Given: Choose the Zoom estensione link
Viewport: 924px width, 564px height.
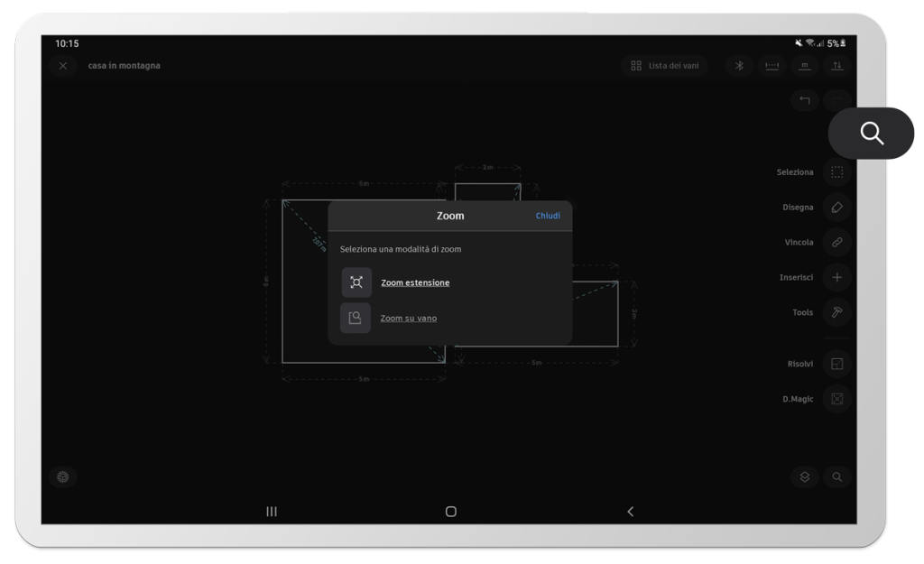Looking at the screenshot, I should point(415,282).
